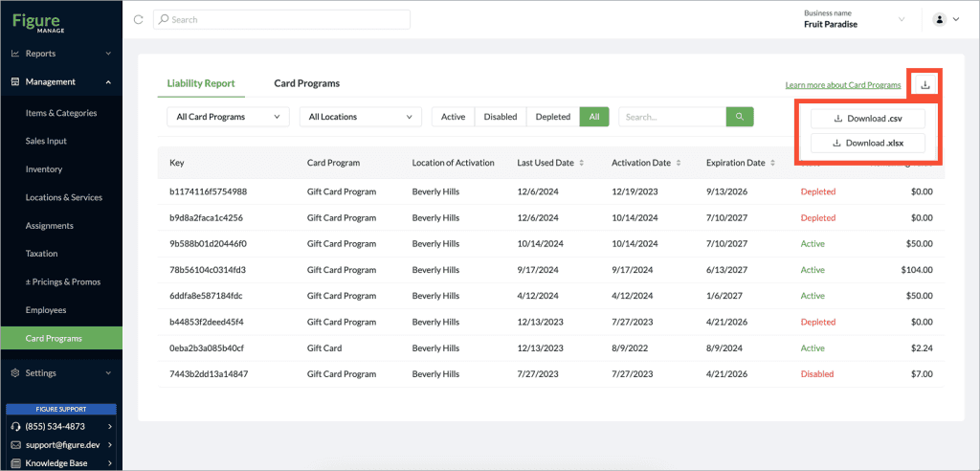The image size is (980, 471).
Task: Open the user profile avatar icon
Action: point(939,19)
